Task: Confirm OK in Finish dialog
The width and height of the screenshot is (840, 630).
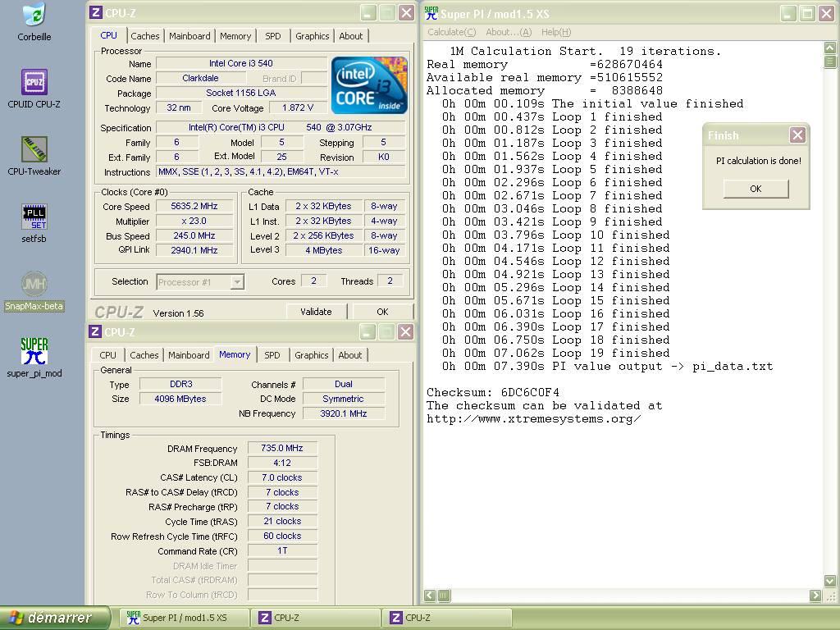Action: click(x=756, y=189)
